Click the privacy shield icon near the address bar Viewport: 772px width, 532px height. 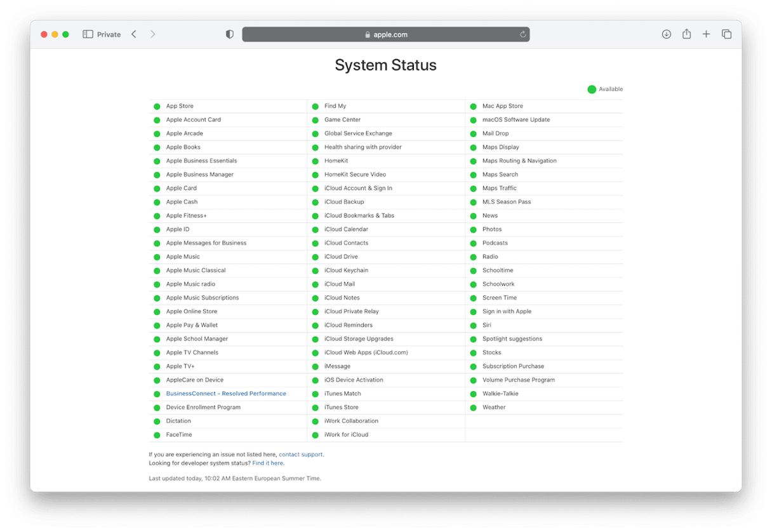(x=229, y=34)
